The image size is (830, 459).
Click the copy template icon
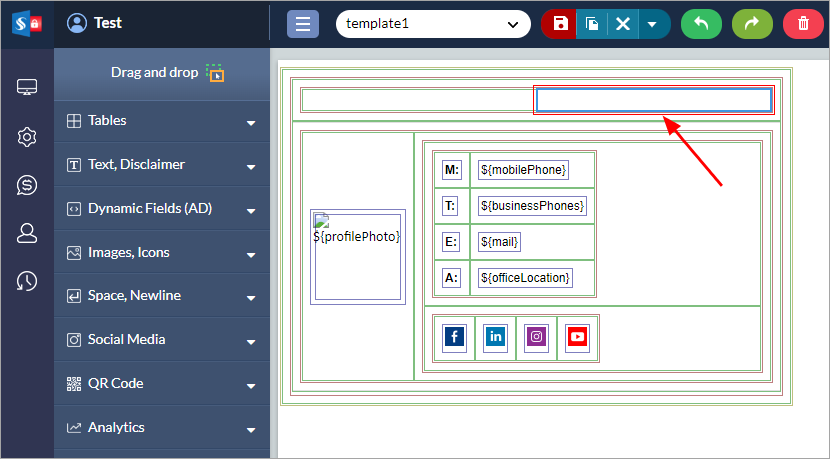click(591, 24)
